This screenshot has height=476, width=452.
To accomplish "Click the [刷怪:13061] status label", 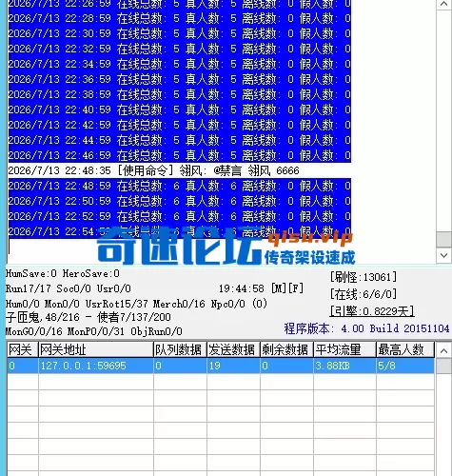I will tap(364, 277).
